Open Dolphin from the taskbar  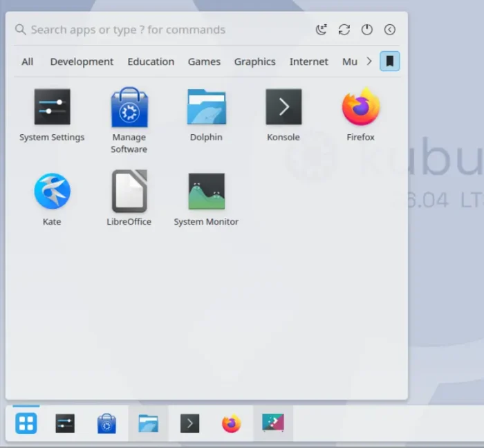[148, 423]
